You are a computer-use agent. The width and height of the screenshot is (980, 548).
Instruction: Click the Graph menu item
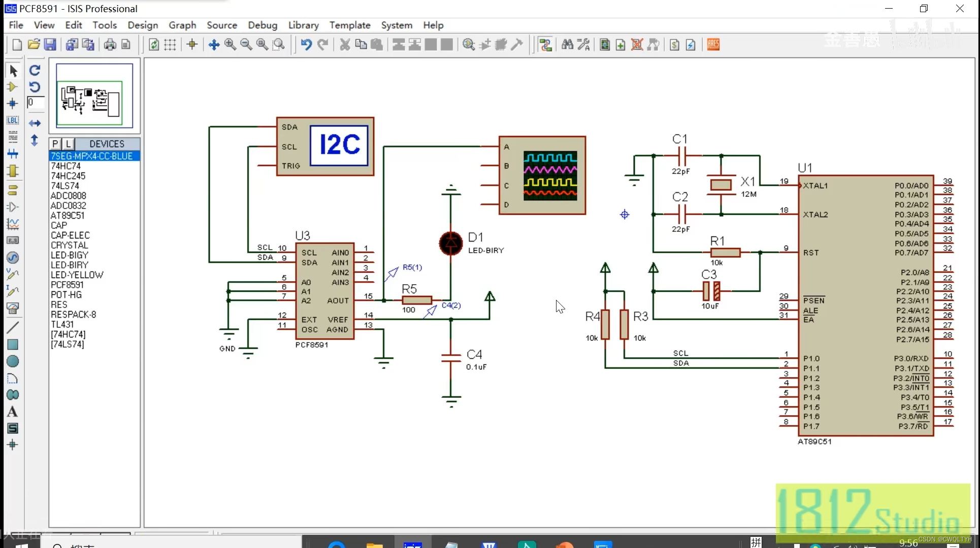pyautogui.click(x=182, y=25)
